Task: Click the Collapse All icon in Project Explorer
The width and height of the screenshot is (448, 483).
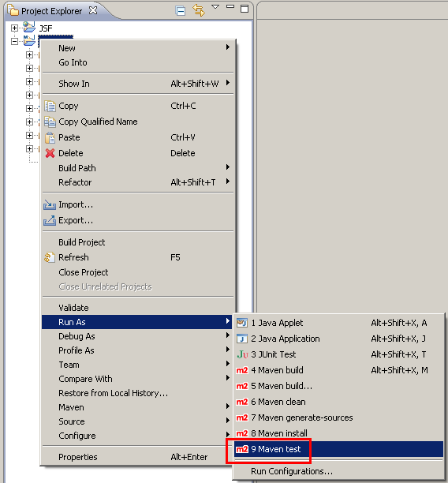Action: coord(180,11)
